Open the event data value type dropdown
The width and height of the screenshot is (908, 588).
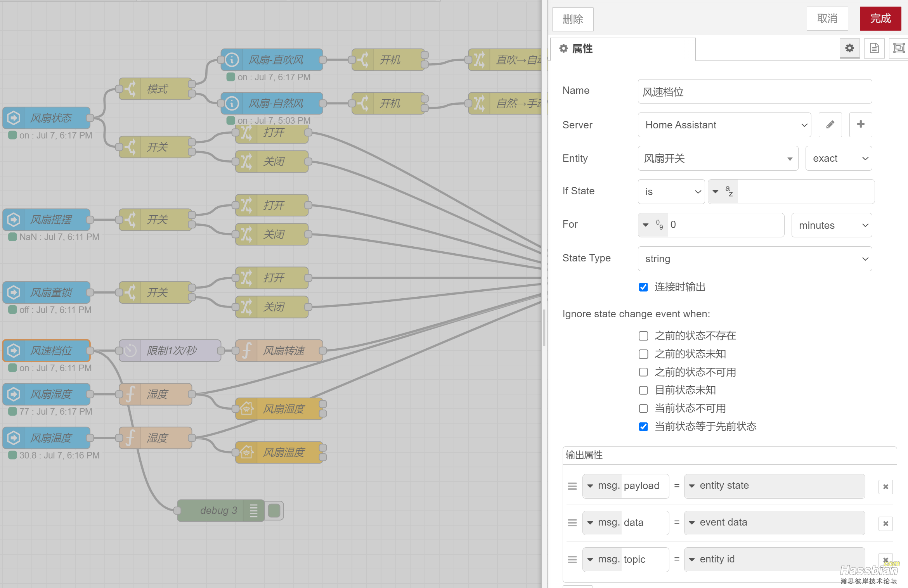(x=774, y=522)
